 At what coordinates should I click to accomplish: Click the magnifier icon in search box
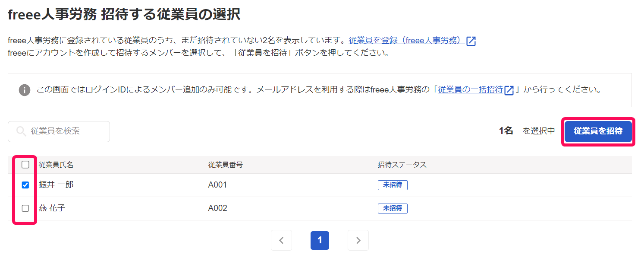pos(21,131)
